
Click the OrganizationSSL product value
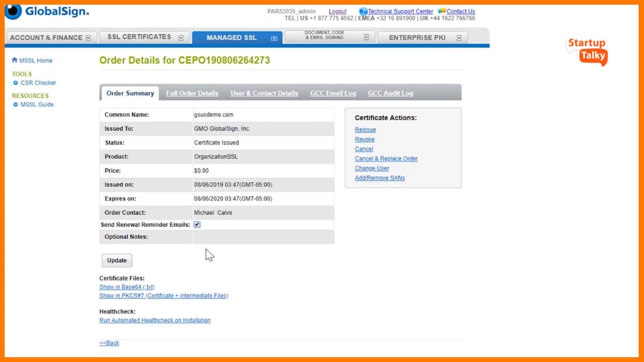[216, 157]
